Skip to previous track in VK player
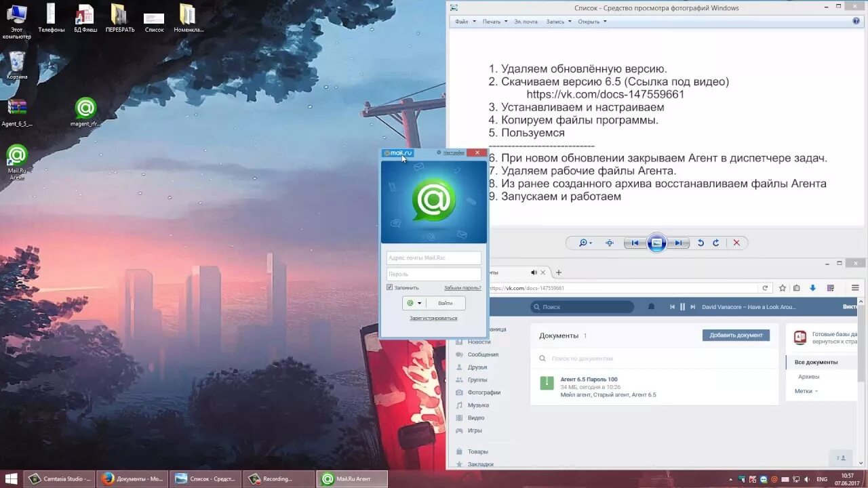 tap(673, 307)
